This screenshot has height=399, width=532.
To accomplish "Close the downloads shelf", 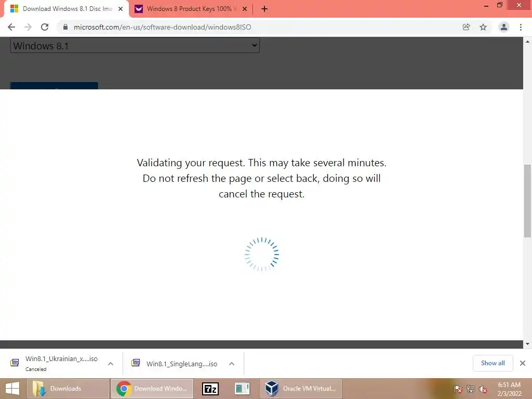I will (x=523, y=363).
